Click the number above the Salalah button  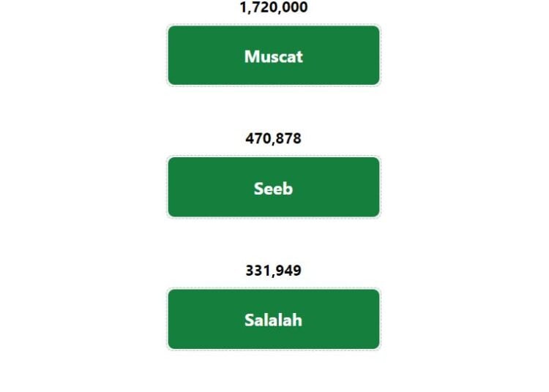[274, 271]
